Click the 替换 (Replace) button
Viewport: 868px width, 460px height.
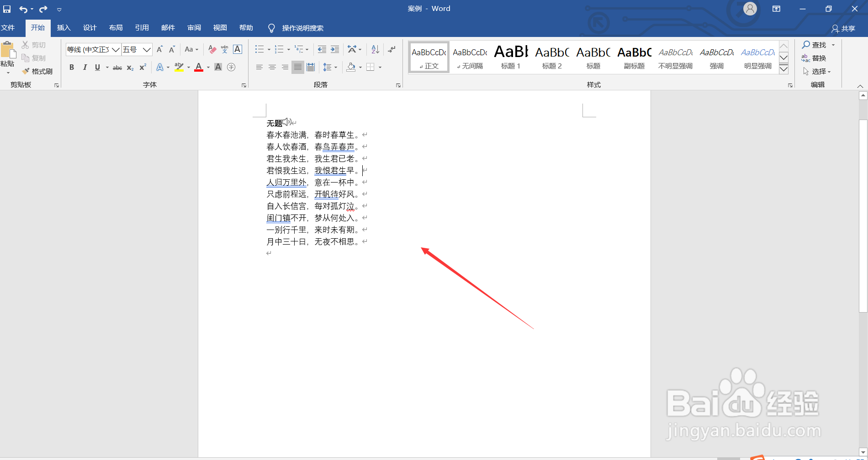[814, 58]
